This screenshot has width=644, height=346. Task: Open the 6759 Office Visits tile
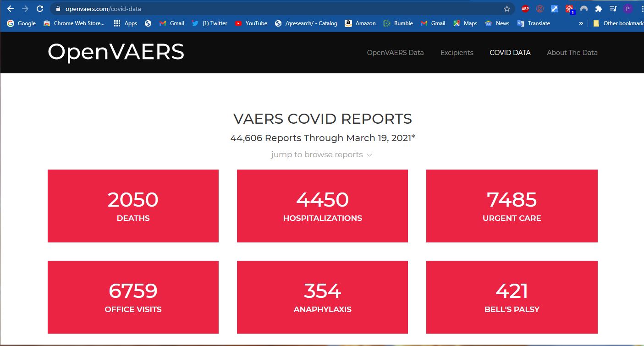(x=133, y=297)
